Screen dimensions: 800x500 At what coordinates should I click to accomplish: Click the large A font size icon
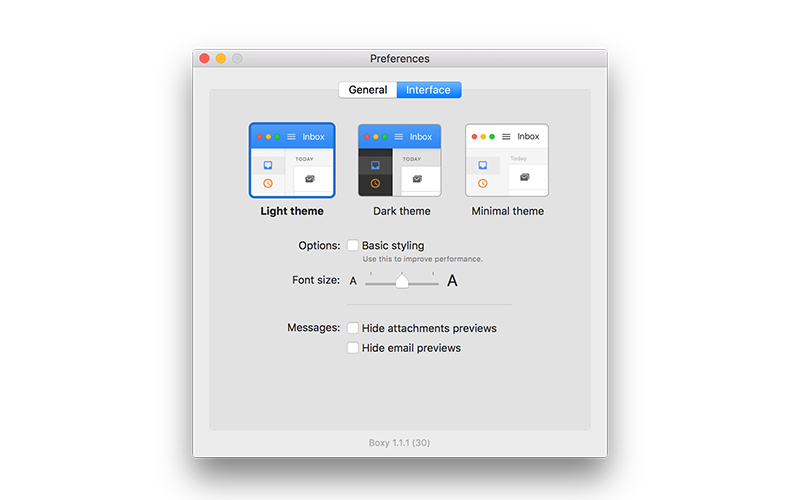(452, 281)
